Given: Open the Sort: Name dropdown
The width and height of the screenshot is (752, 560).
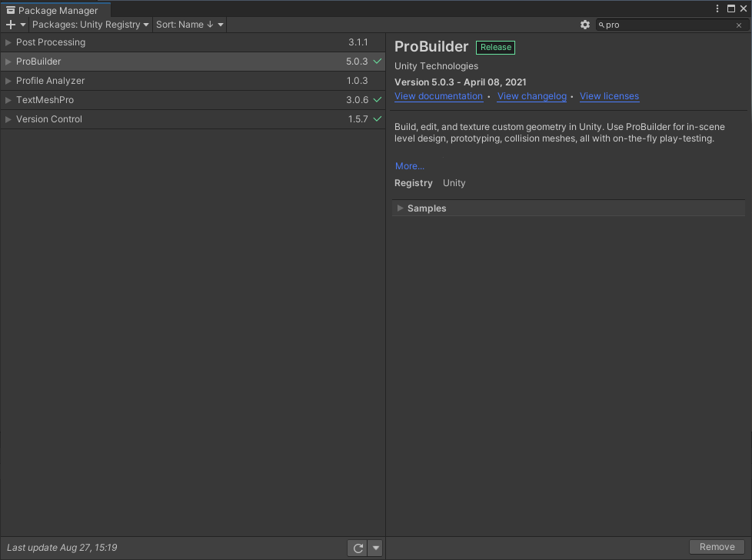Looking at the screenshot, I should [189, 25].
